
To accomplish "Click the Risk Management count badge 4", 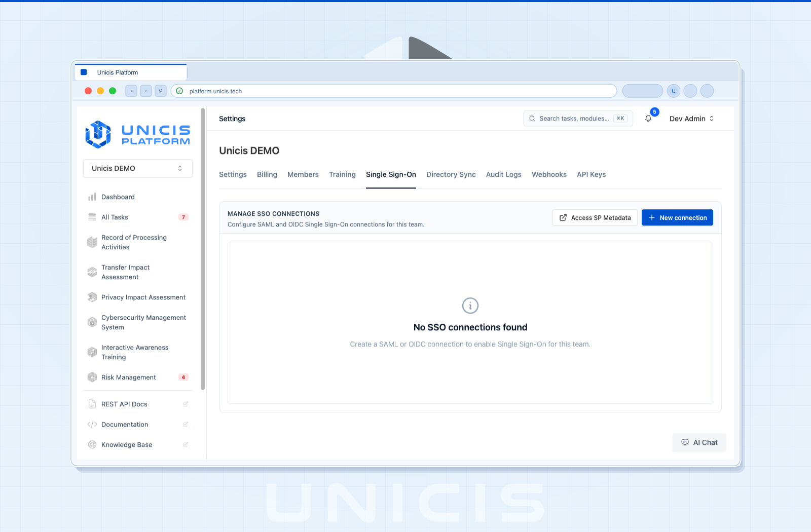I will 183,377.
